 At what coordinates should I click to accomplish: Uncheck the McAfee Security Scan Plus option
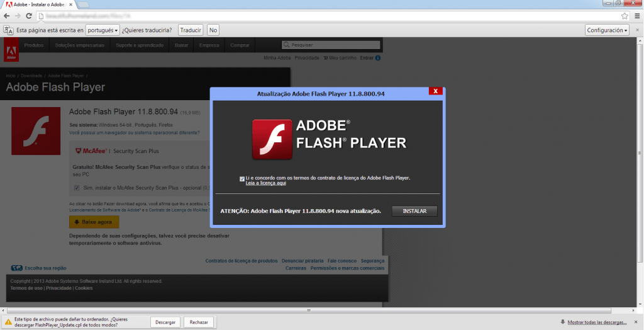[77, 188]
